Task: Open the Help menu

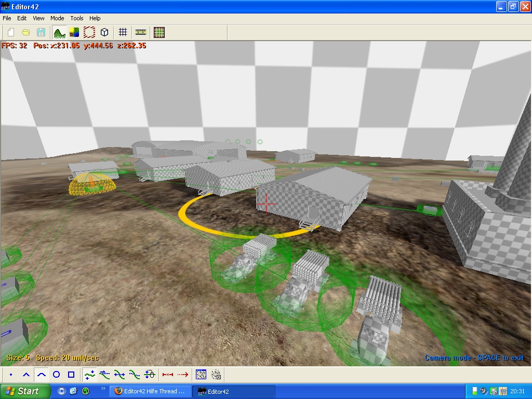Action: pyautogui.click(x=95, y=18)
